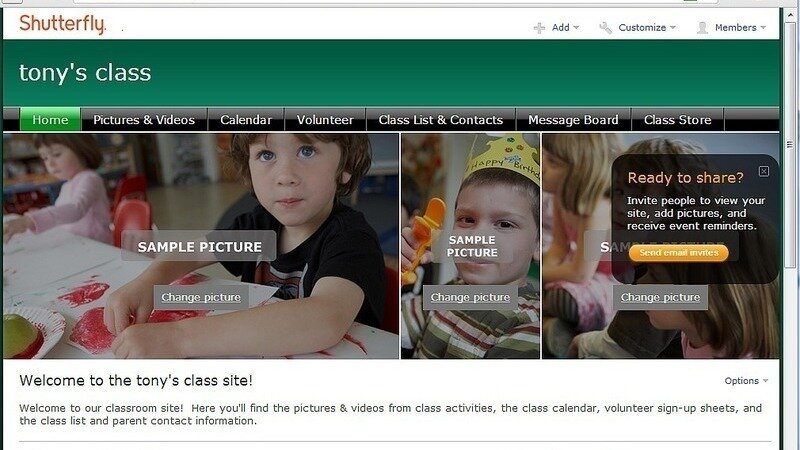Expand the Add dropdown arrow

576,28
